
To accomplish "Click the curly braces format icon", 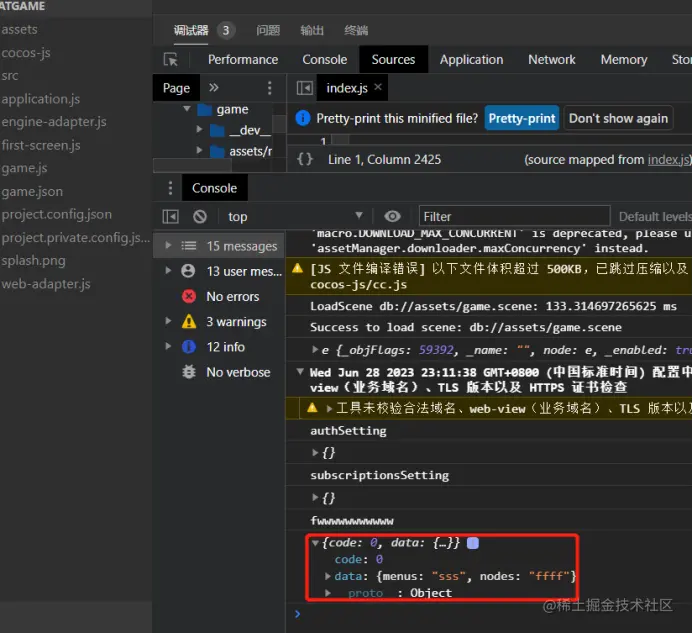I will click(305, 159).
